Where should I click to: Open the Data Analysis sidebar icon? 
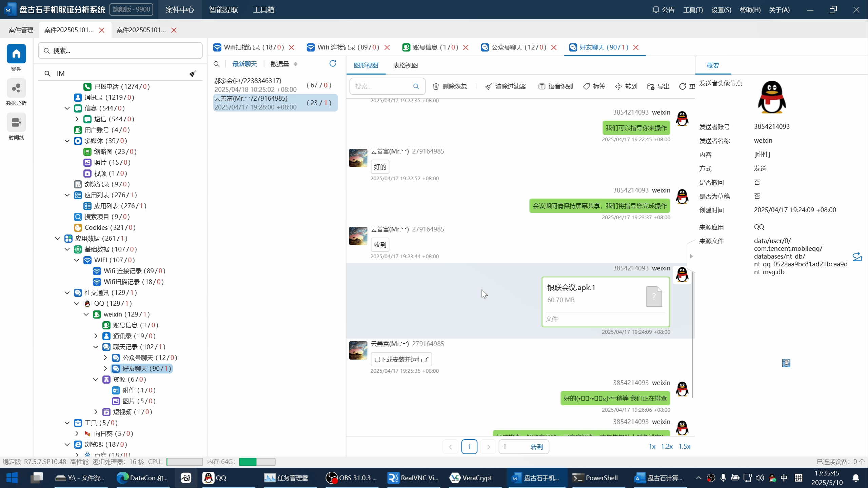tap(16, 89)
